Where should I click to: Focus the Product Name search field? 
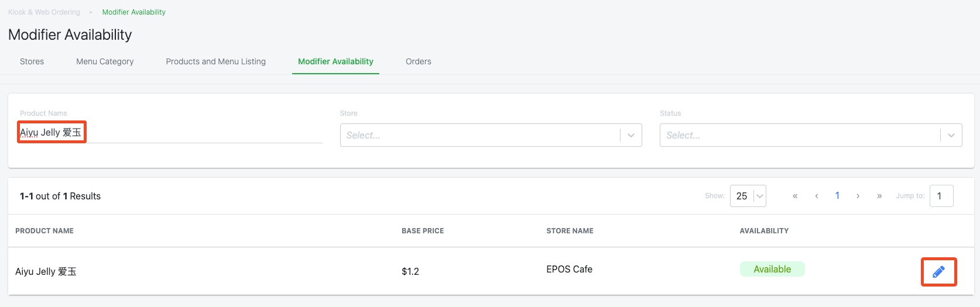point(171,133)
